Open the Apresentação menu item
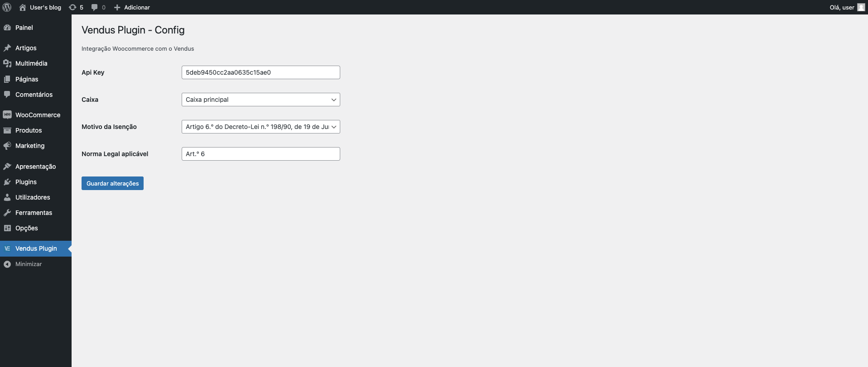868x367 pixels. point(36,167)
